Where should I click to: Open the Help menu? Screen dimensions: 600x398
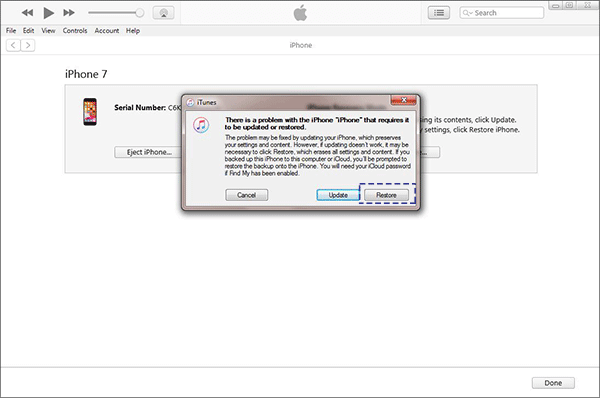133,31
